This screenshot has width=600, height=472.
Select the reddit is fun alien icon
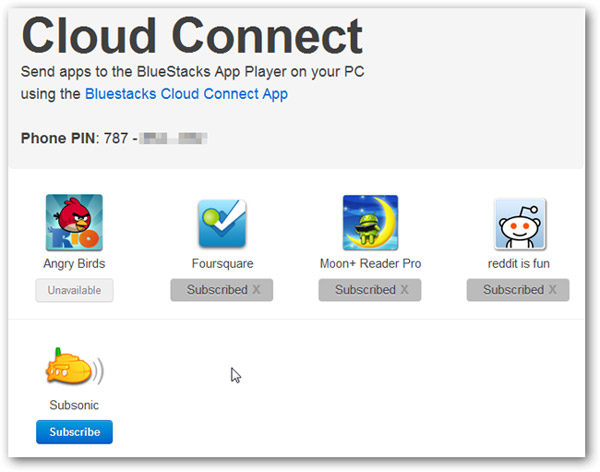pyautogui.click(x=518, y=223)
